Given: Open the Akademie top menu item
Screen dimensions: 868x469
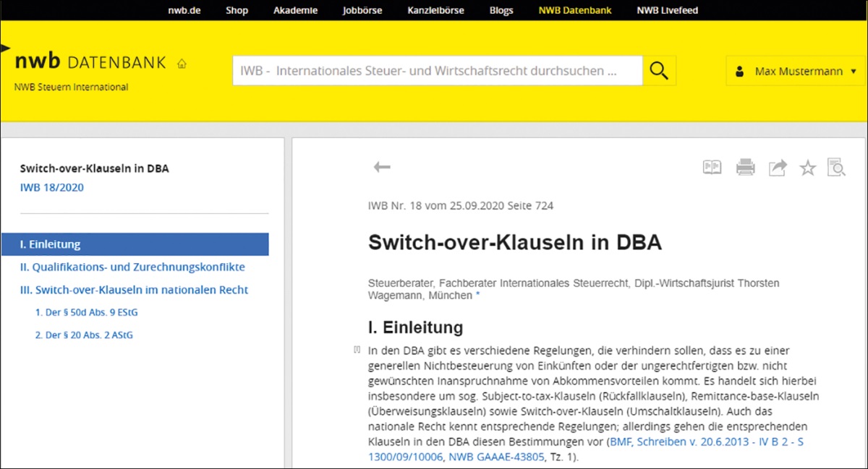Looking at the screenshot, I should (x=295, y=10).
